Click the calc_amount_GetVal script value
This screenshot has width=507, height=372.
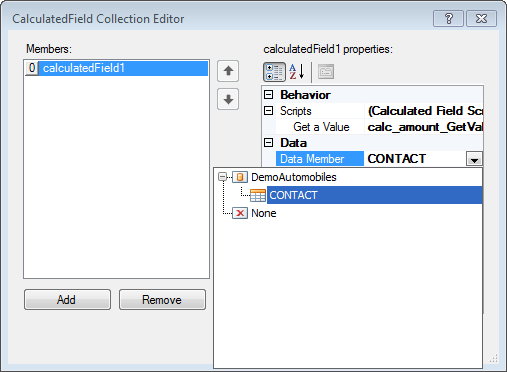point(424,127)
